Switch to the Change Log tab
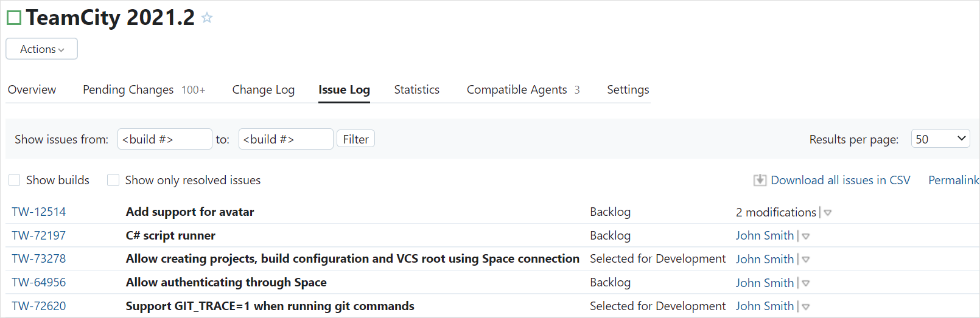The width and height of the screenshot is (980, 318). point(263,90)
